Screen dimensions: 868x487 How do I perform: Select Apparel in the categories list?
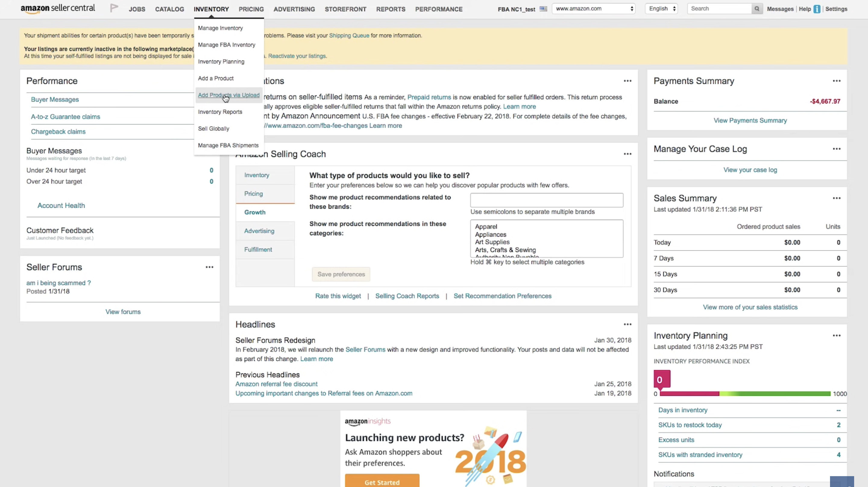486,227
